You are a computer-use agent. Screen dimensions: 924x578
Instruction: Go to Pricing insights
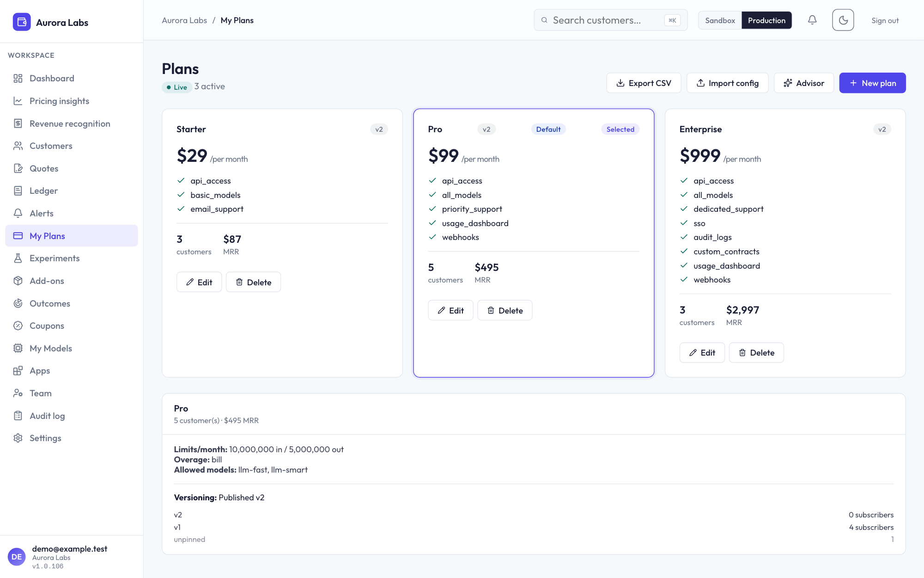72,101
